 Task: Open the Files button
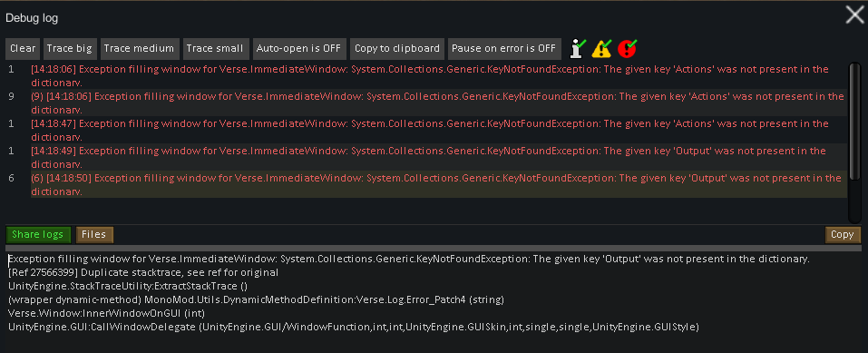[94, 234]
